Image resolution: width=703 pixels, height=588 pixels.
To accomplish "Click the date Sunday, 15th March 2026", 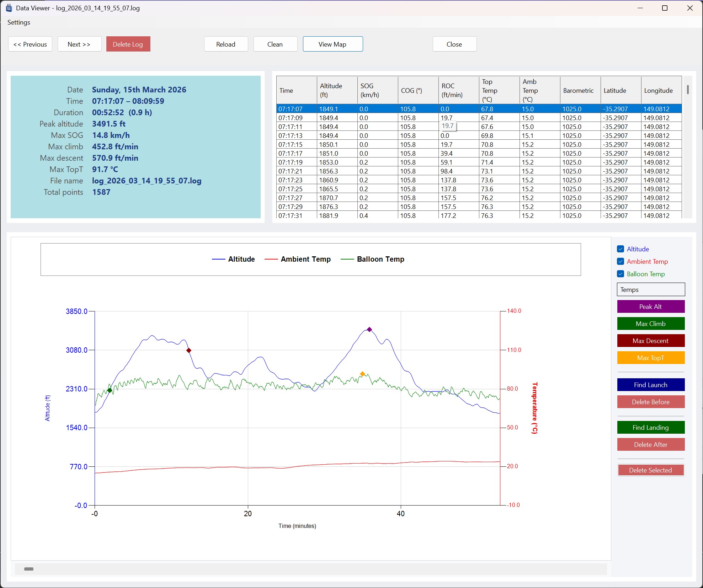I will point(139,90).
